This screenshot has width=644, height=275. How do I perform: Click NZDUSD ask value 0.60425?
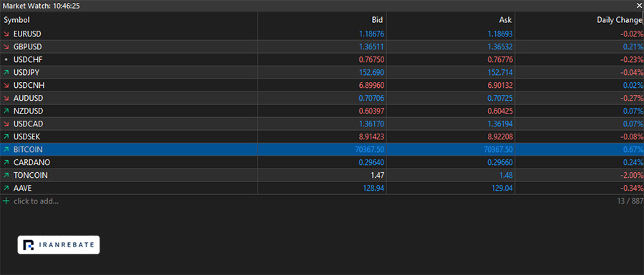coord(500,111)
